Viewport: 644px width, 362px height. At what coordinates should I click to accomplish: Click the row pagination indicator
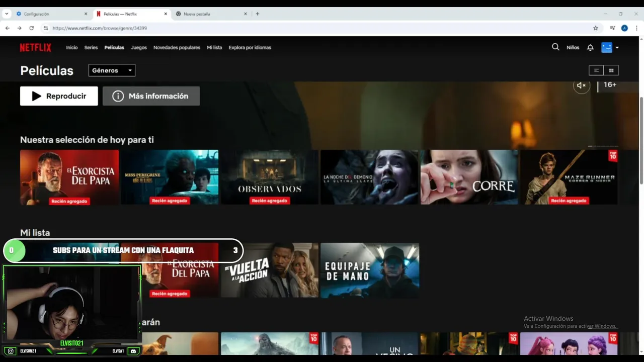[x=603, y=146]
